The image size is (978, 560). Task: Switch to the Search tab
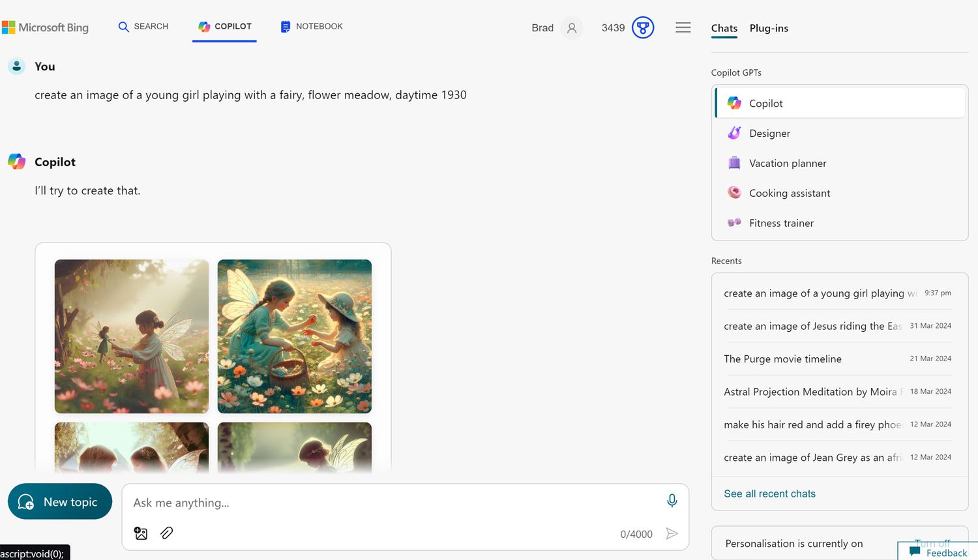pyautogui.click(x=143, y=27)
